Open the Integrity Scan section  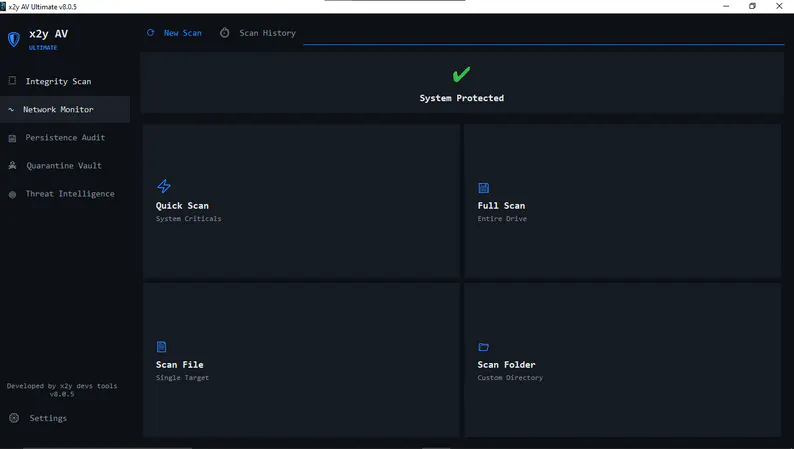pyautogui.click(x=65, y=81)
